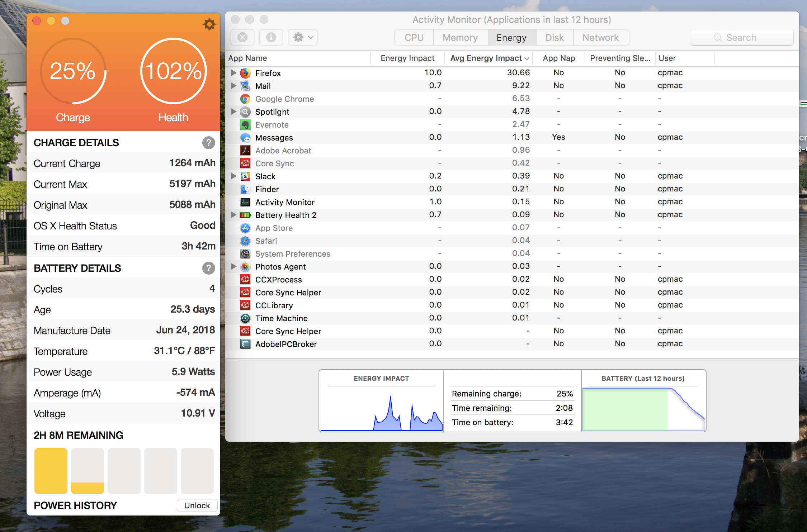The height and width of the screenshot is (532, 807).
Task: Sort by App Name column header
Action: [x=298, y=58]
